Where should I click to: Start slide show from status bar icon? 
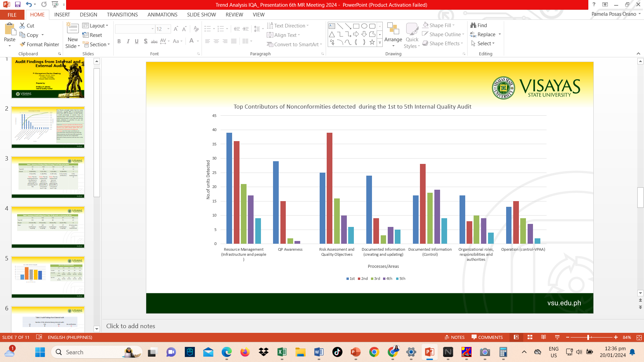coord(557,337)
